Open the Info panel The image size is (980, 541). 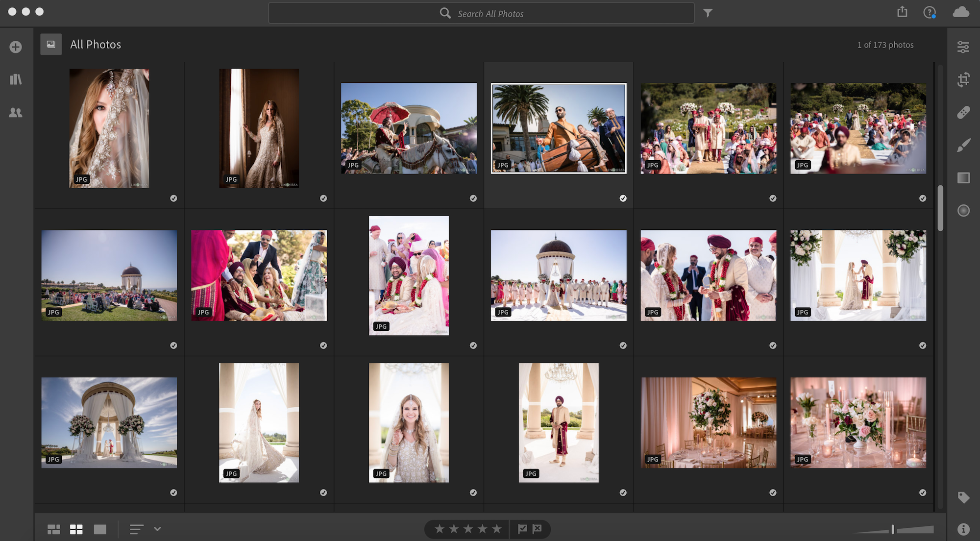pyautogui.click(x=963, y=528)
